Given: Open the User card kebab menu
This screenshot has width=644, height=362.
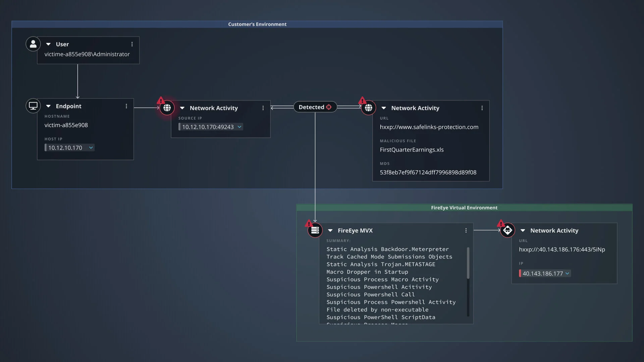Looking at the screenshot, I should [132, 44].
